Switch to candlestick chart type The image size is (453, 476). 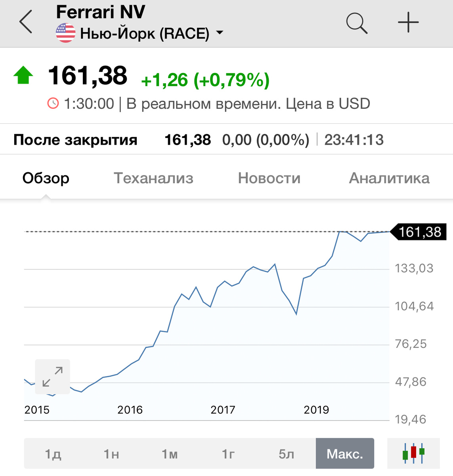[x=413, y=453]
